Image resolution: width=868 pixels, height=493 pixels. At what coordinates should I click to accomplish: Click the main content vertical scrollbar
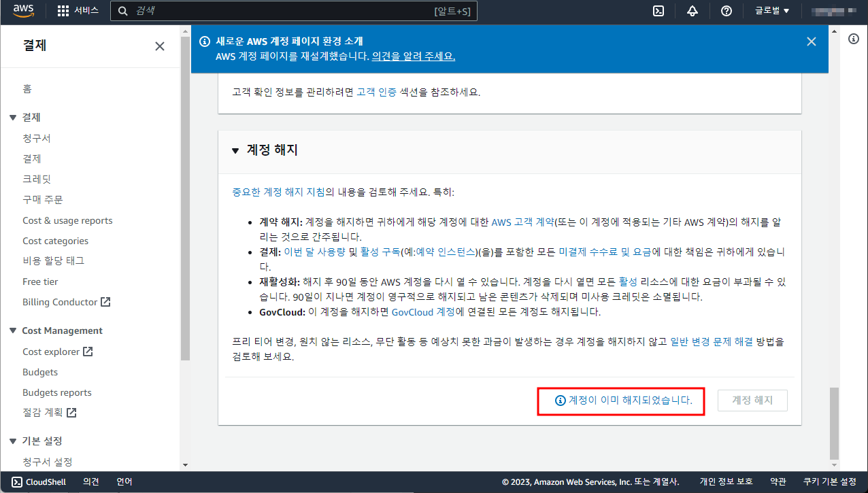click(834, 423)
